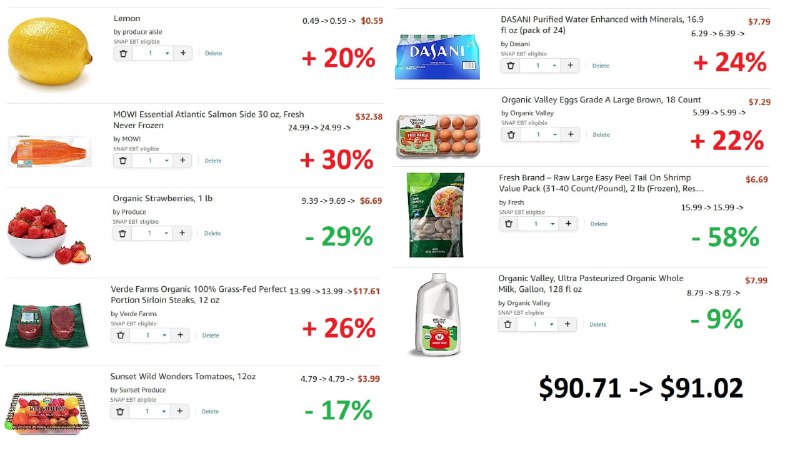Remove MOWI Salmon via trash icon
Screen dimensions: 800x463
pos(123,160)
